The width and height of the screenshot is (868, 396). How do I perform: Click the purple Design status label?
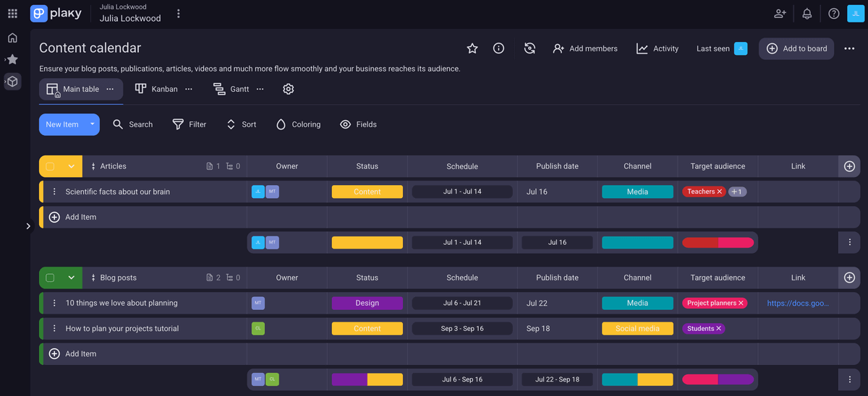[367, 304]
